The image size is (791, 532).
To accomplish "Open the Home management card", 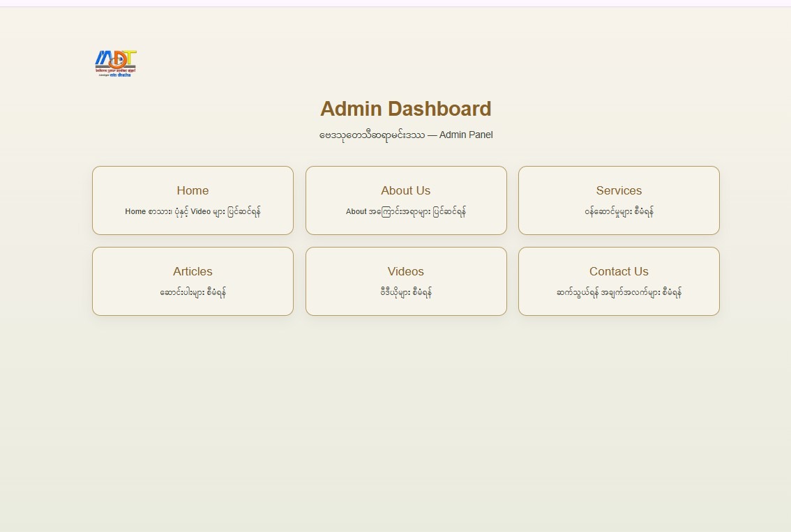I will tap(193, 200).
